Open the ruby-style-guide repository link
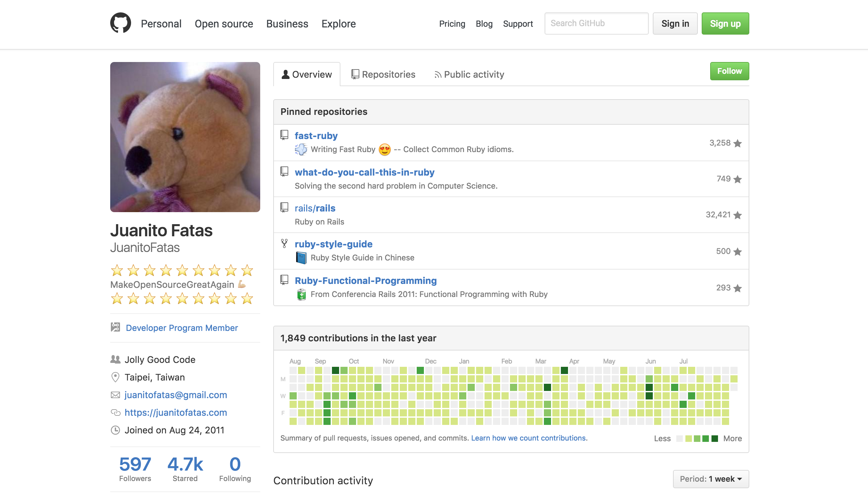The width and height of the screenshot is (868, 498). 334,244
